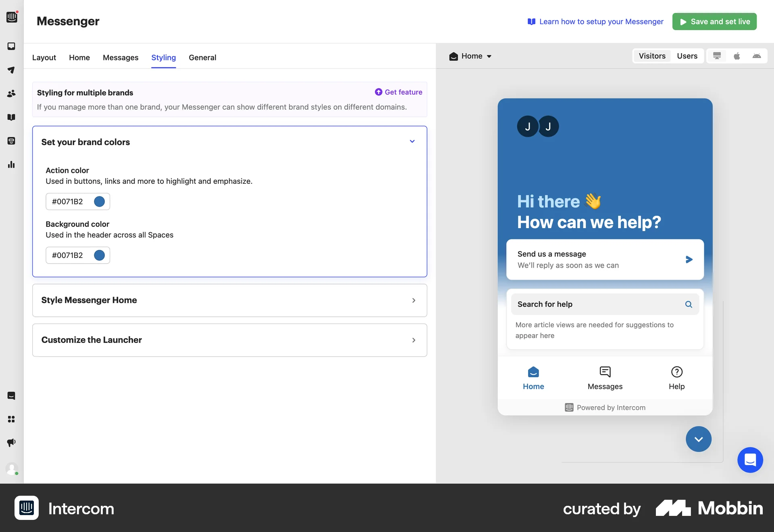Image resolution: width=774 pixels, height=532 pixels.
Task: Open the Reports bar-chart sidebar icon
Action: coord(12,164)
